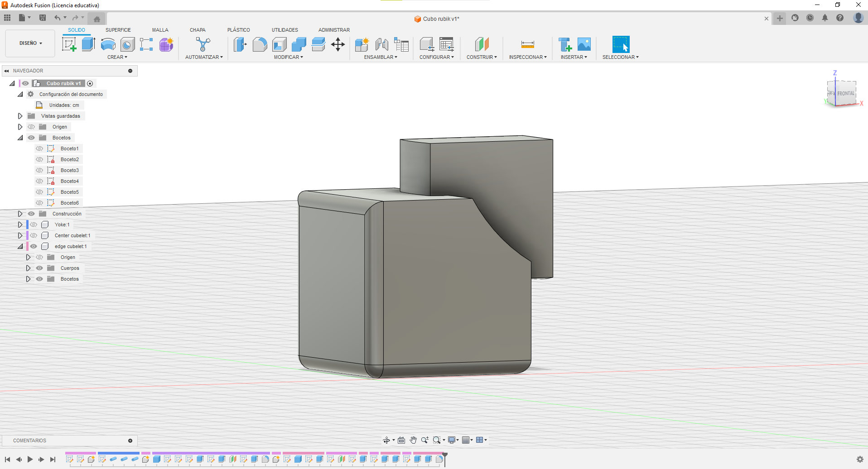Viewport: 868px width, 469px height.
Task: Click the Offset Plane construct icon
Action: [482, 44]
